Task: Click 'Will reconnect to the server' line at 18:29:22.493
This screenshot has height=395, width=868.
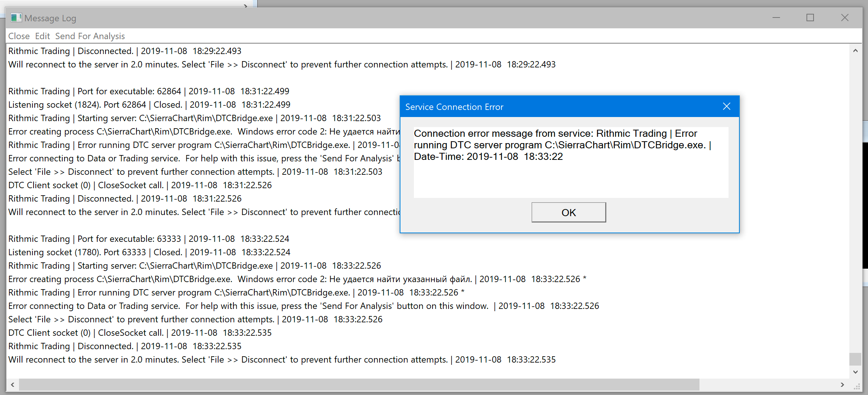Action: [x=282, y=64]
